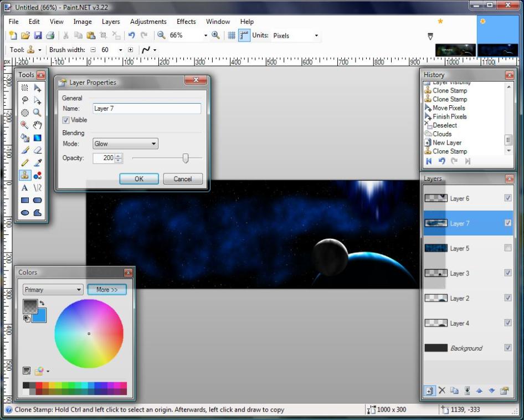This screenshot has width=524, height=420.
Task: Click the More >> button in Colors
Action: 107,290
